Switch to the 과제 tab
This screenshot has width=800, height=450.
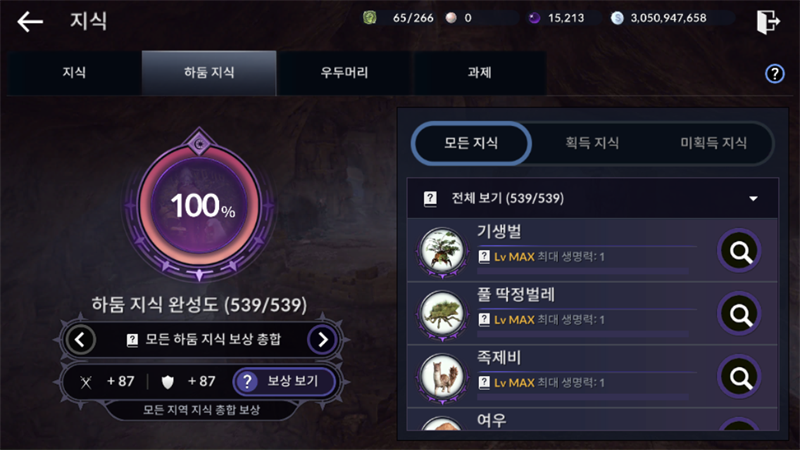click(x=479, y=73)
